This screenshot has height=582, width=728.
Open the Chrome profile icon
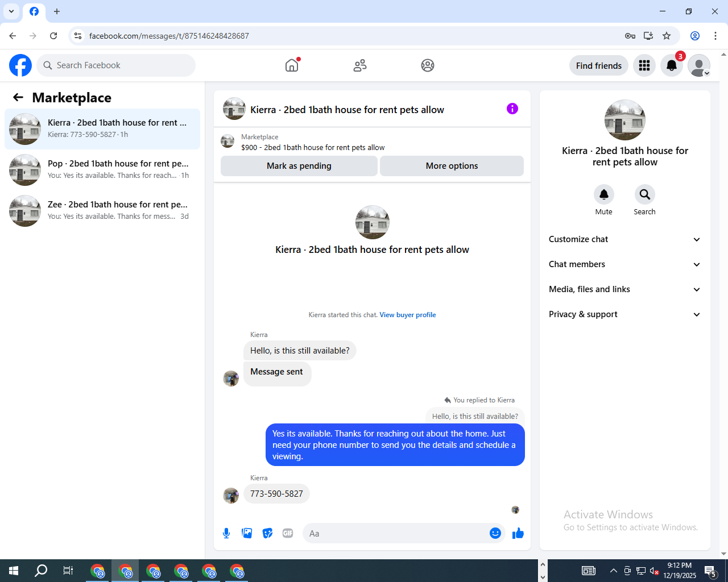point(695,36)
